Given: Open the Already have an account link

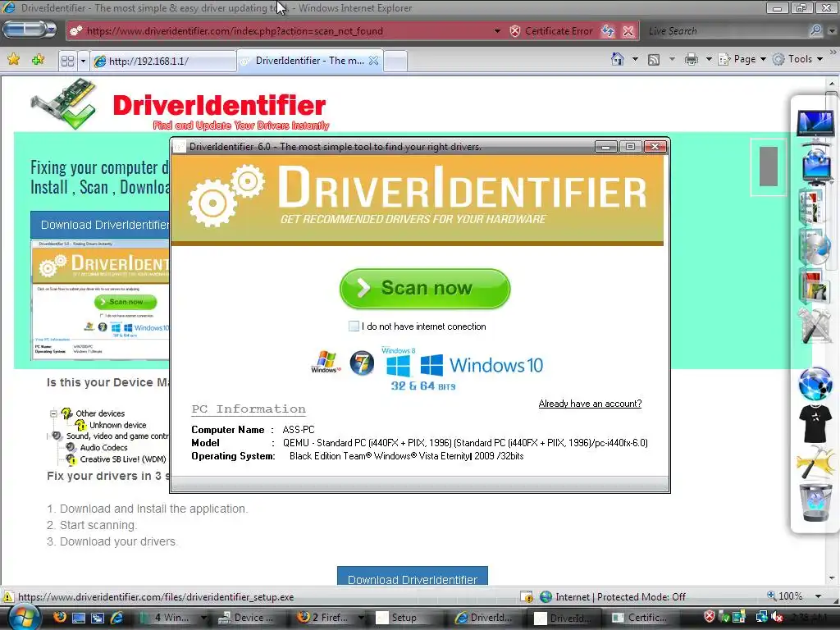Looking at the screenshot, I should point(590,404).
